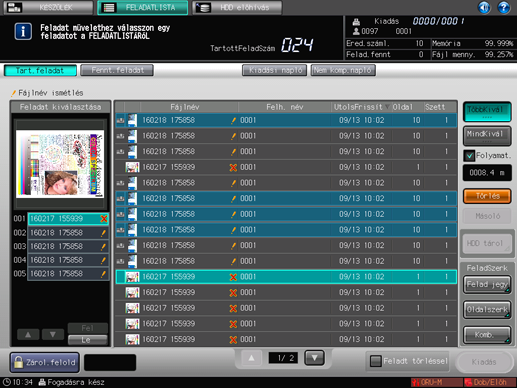The height and width of the screenshot is (388, 517).
Task: Click the Fogadásra kész printer status icon
Action: click(42, 382)
